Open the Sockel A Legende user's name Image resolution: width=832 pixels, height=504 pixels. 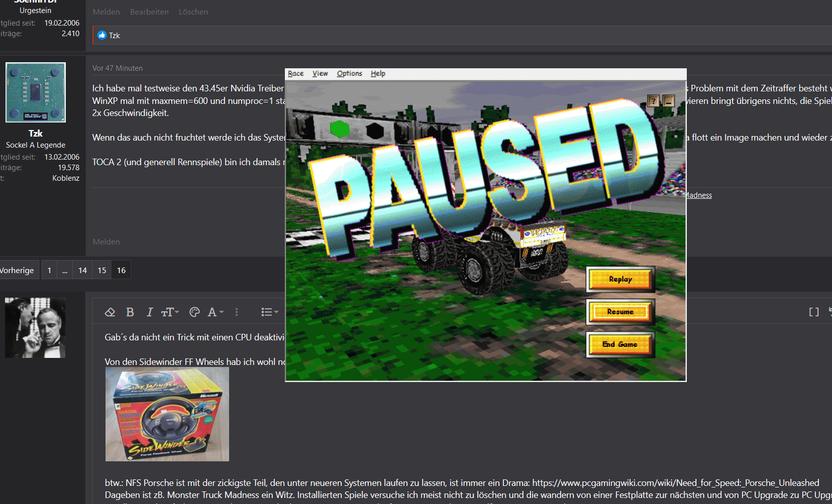(x=36, y=134)
